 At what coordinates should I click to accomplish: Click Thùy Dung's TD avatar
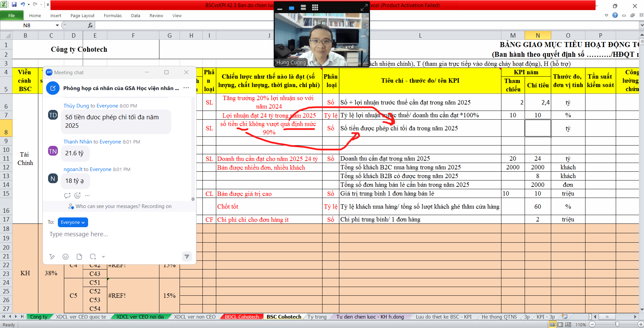53,115
